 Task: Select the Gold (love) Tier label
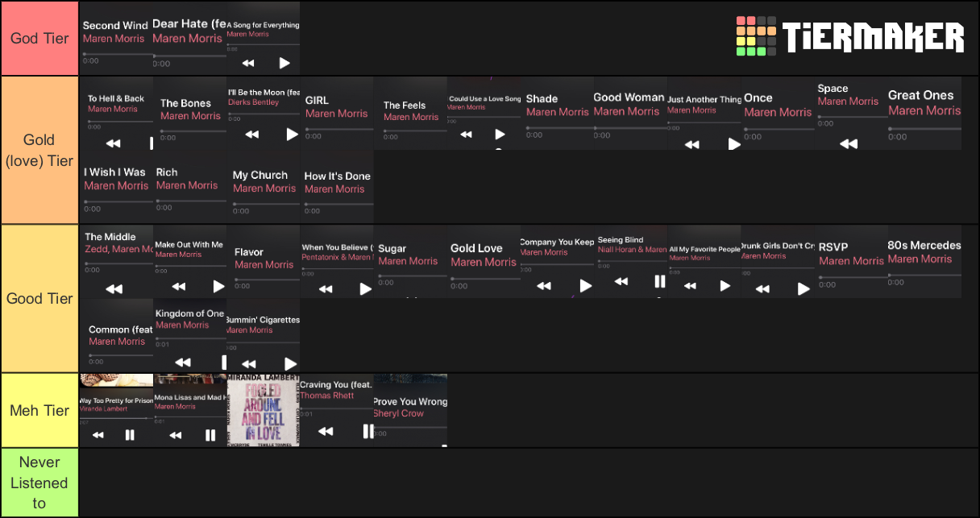click(39, 150)
